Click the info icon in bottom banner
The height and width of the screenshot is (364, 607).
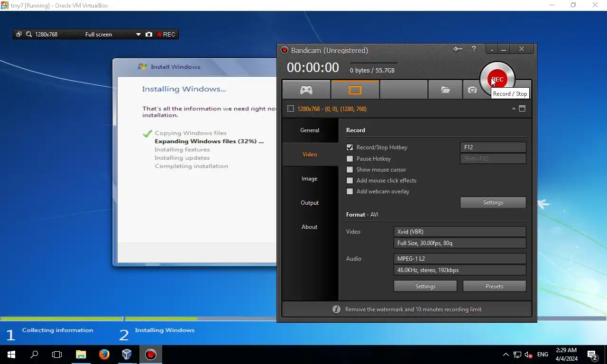(336, 309)
